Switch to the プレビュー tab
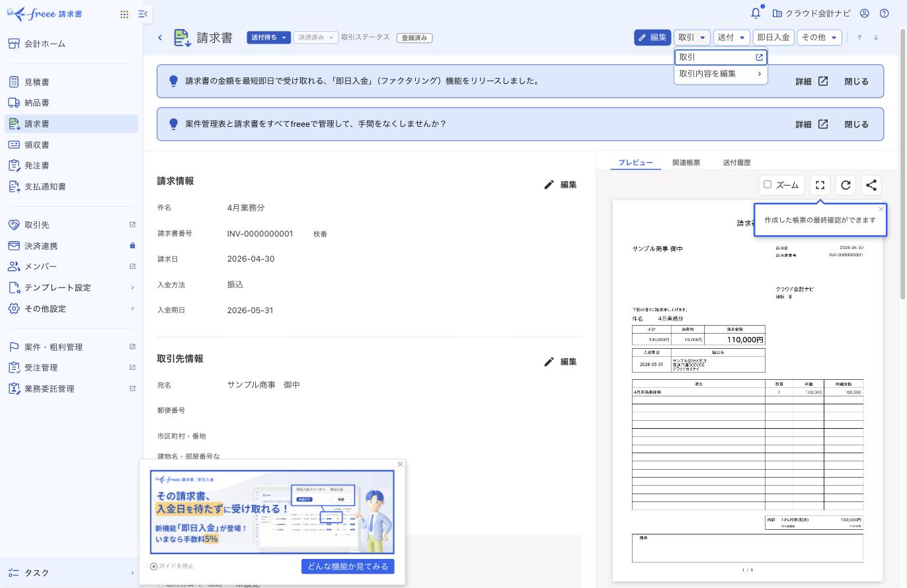The height and width of the screenshot is (588, 907). point(635,163)
